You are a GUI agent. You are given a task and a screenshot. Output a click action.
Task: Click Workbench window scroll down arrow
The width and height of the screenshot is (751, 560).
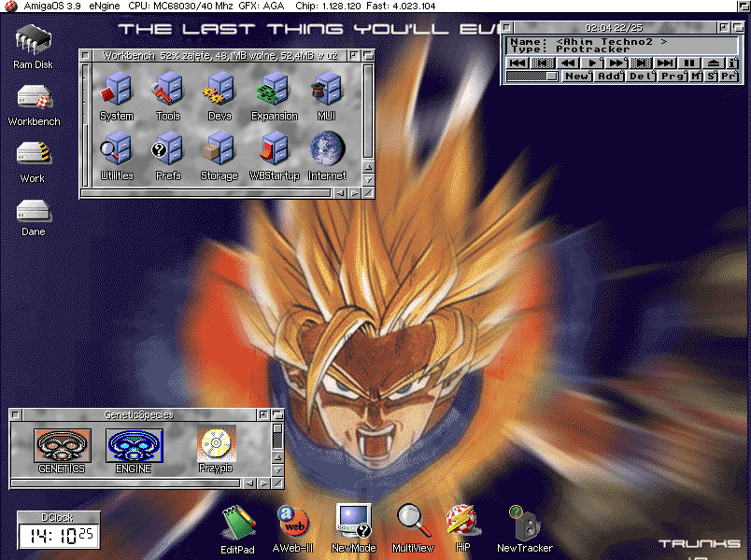point(368,180)
